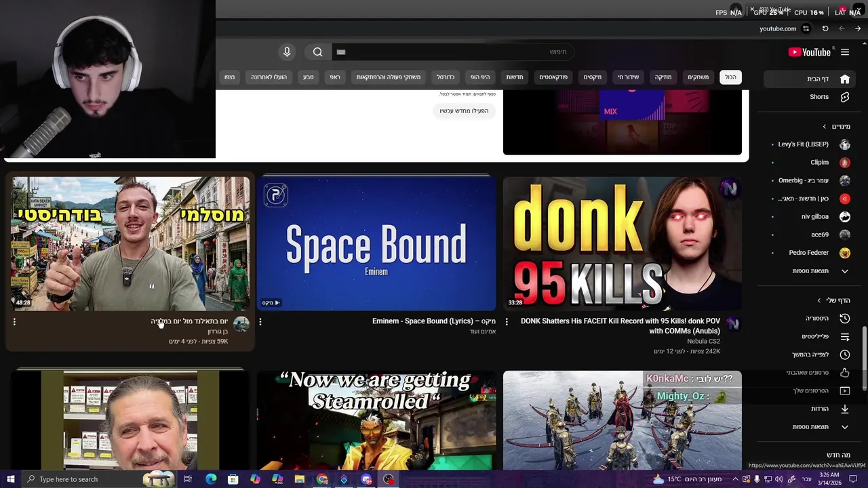The height and width of the screenshot is (488, 868).
Task: Select the שידור חי filter chip
Action: tap(628, 77)
